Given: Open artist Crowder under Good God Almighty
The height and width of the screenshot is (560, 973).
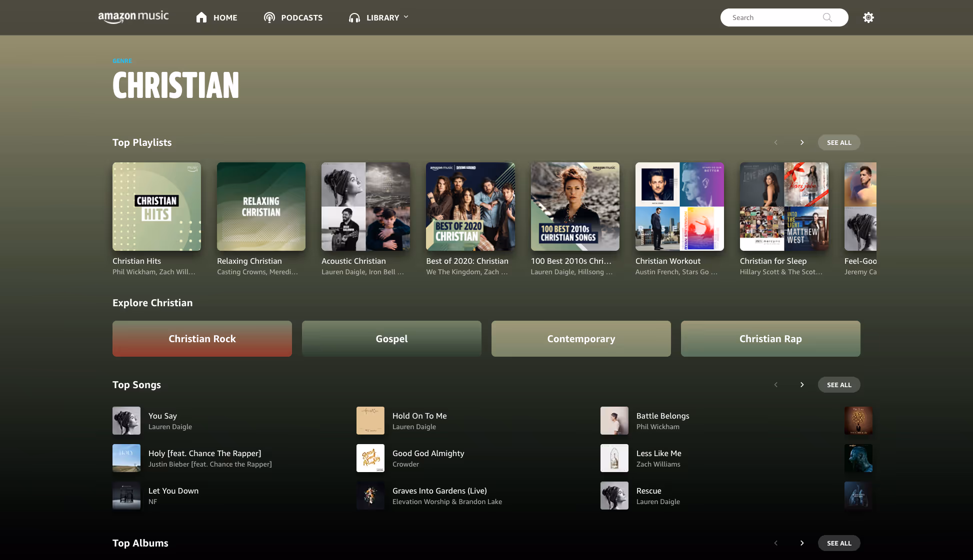Looking at the screenshot, I should click(405, 464).
